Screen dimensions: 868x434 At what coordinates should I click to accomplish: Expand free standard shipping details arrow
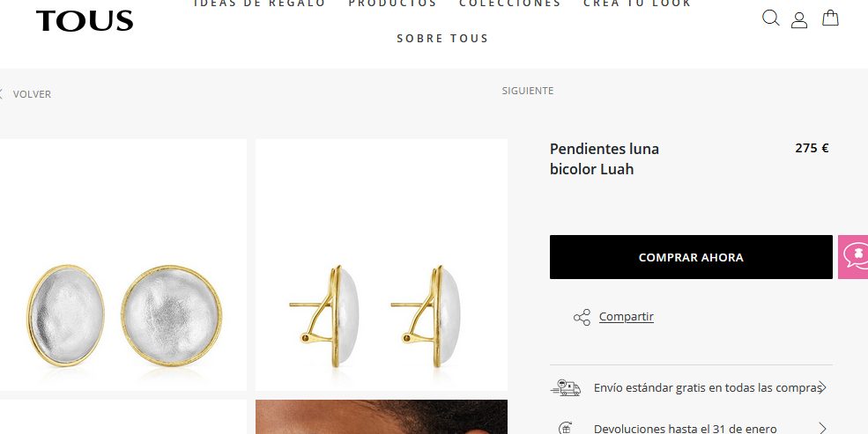pos(822,387)
